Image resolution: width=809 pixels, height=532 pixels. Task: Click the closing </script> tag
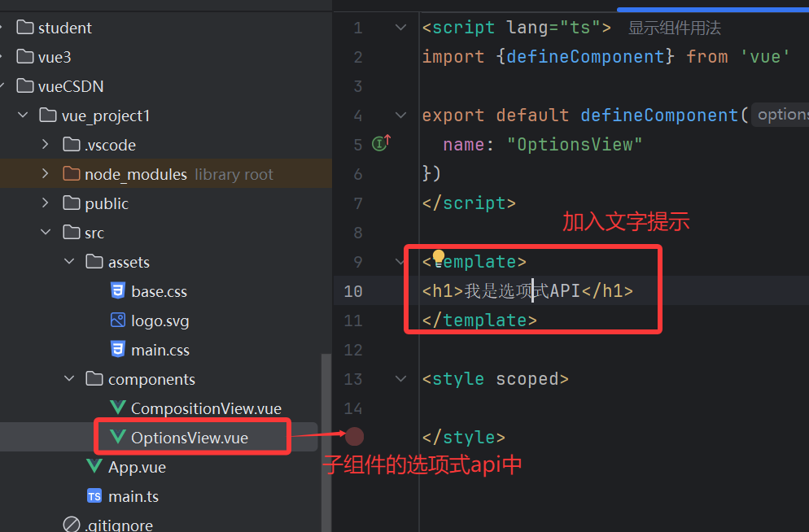[469, 203]
